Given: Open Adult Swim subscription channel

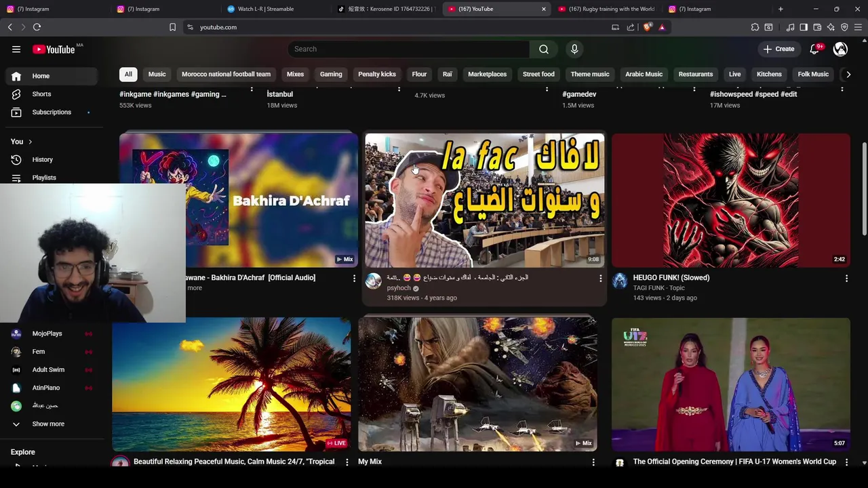Looking at the screenshot, I should point(48,369).
